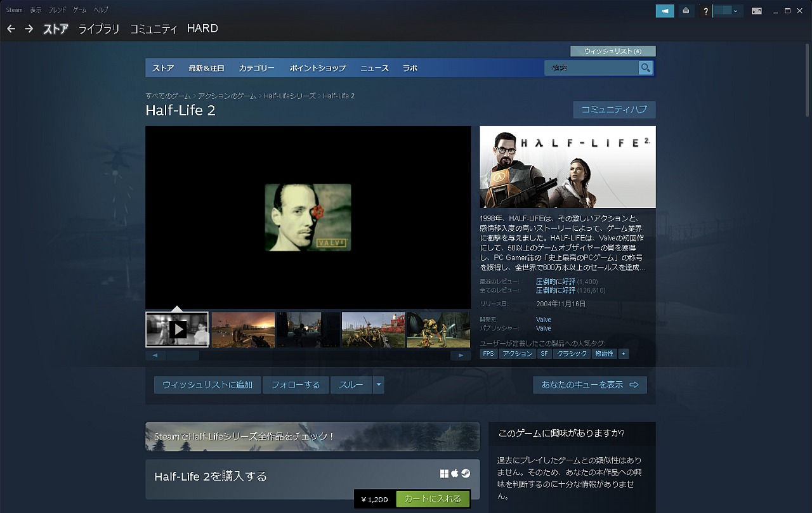Go back with the left arrow
812x513 pixels.
coord(11,29)
